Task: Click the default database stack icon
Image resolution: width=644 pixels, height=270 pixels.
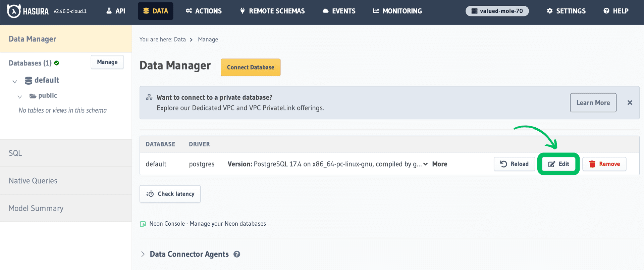Action: point(29,80)
